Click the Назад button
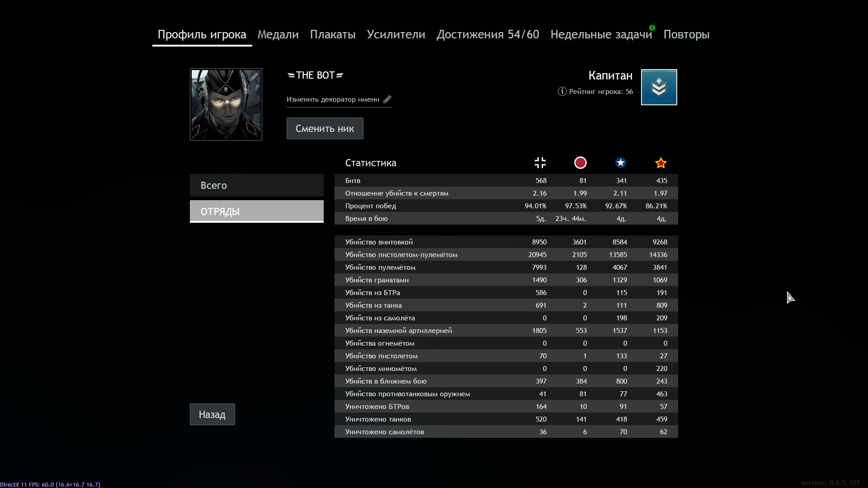The image size is (868, 488). tap(212, 414)
